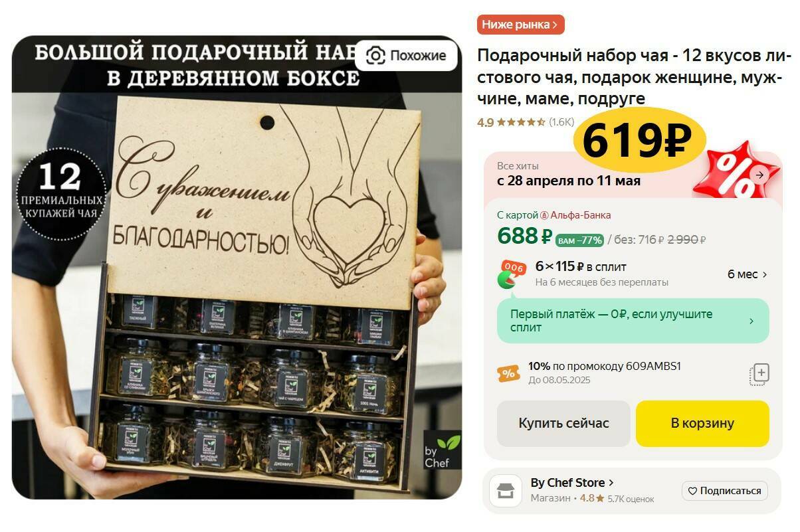Click the tea gift box product photo
This screenshot has height=532, width=800.
coord(237,267)
